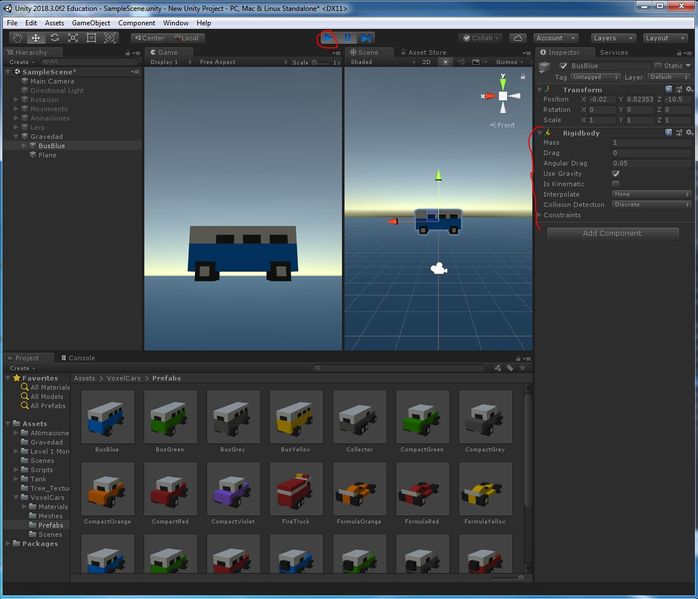Open Rigidbody preset selector icon
The height and width of the screenshot is (599, 698).
click(679, 133)
